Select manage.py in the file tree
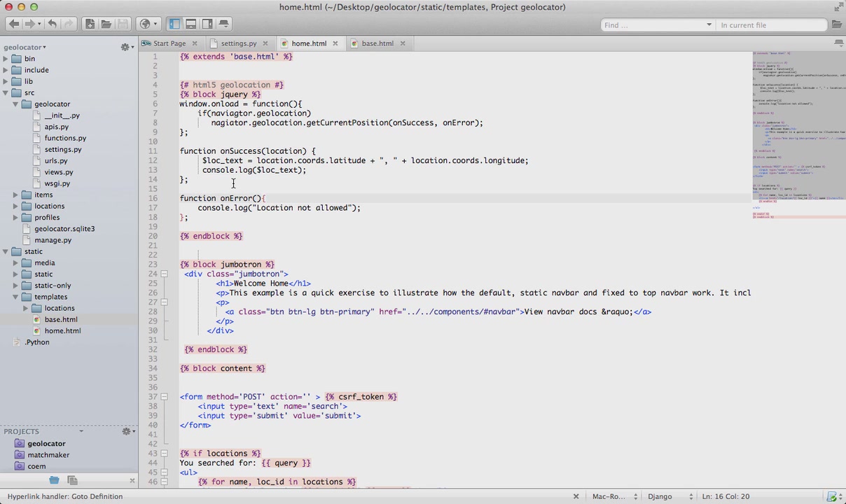 click(53, 240)
